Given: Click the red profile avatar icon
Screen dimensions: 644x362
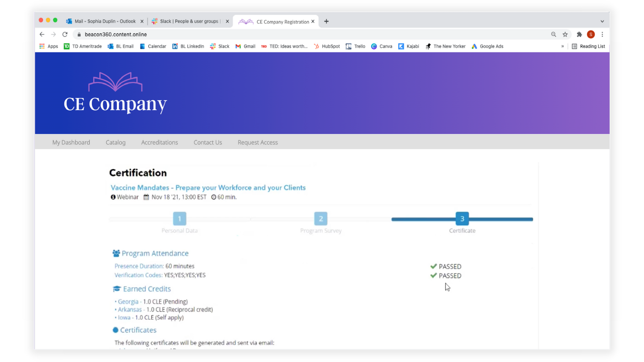Looking at the screenshot, I should (591, 34).
